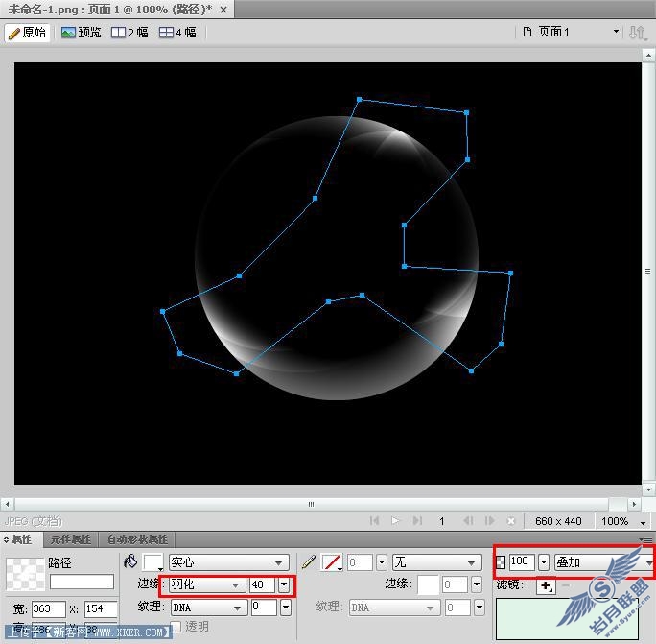This screenshot has width=656, height=644.
Task: Click the stroke tip size field
Action: pyautogui.click(x=360, y=562)
